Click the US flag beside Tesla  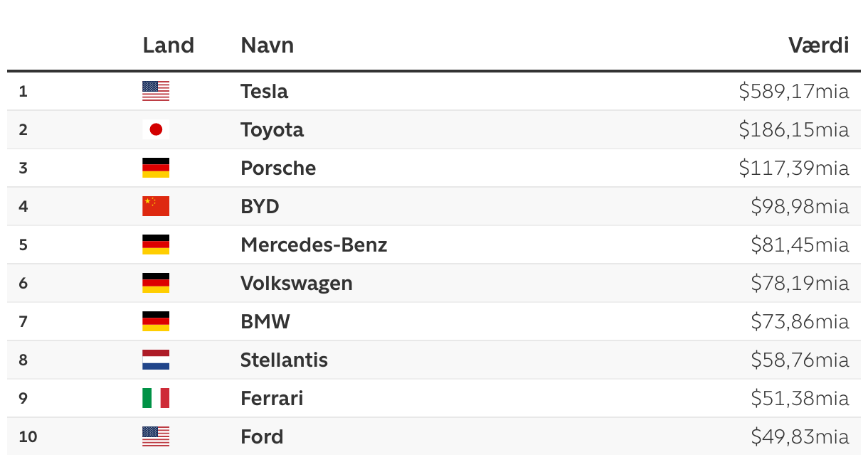coord(156,91)
